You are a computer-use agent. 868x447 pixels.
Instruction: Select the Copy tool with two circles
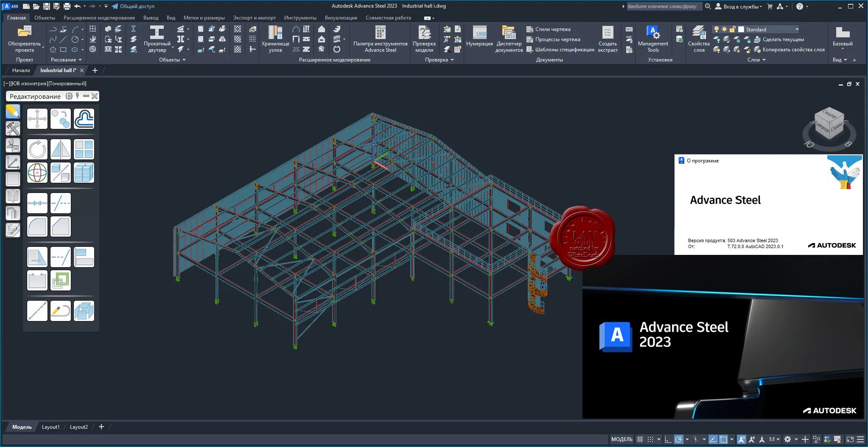click(x=61, y=119)
